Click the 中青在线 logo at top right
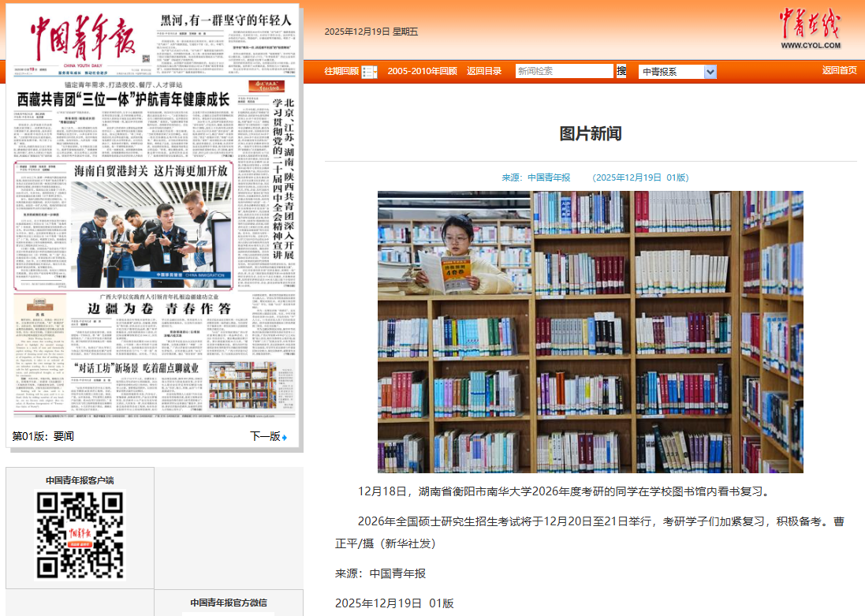The image size is (865, 616). [x=810, y=29]
